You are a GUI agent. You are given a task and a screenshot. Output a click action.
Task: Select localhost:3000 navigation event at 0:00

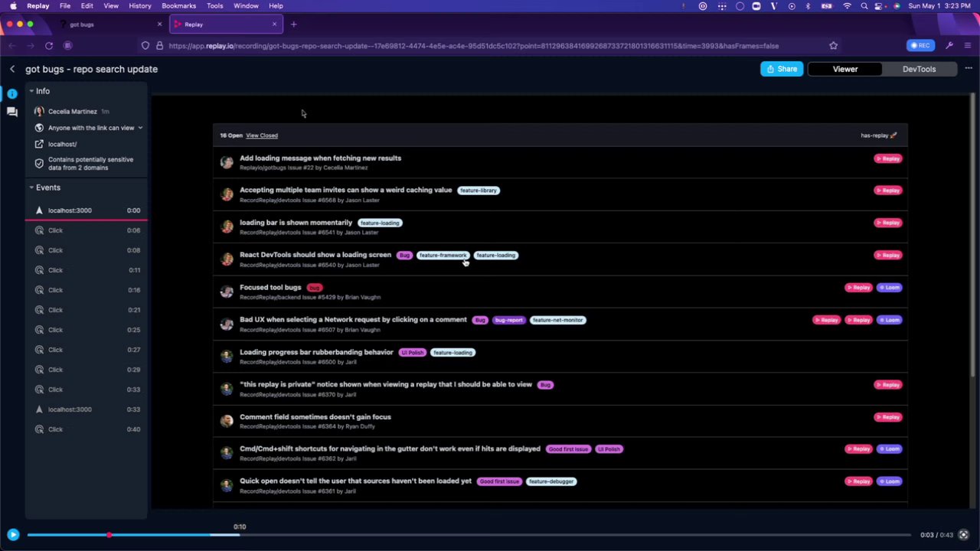87,210
